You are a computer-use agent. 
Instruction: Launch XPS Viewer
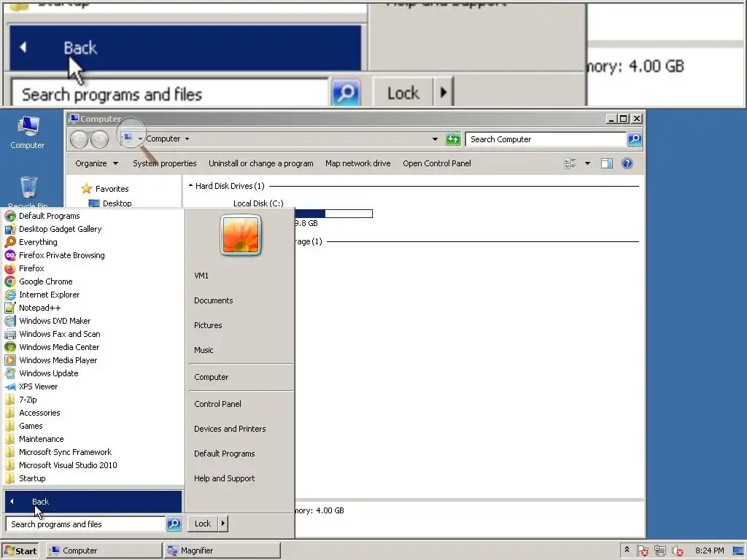(93, 386)
